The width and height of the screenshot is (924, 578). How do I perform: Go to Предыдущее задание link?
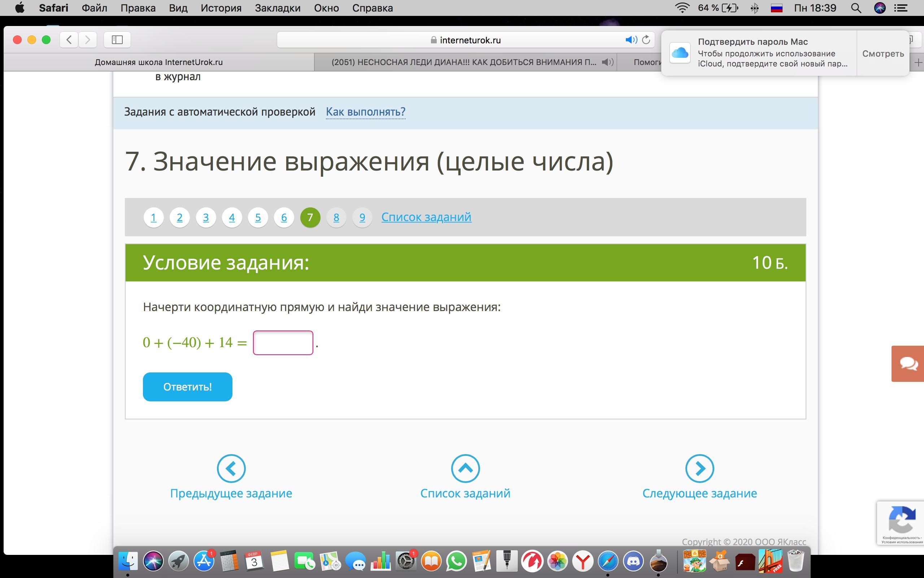231,493
